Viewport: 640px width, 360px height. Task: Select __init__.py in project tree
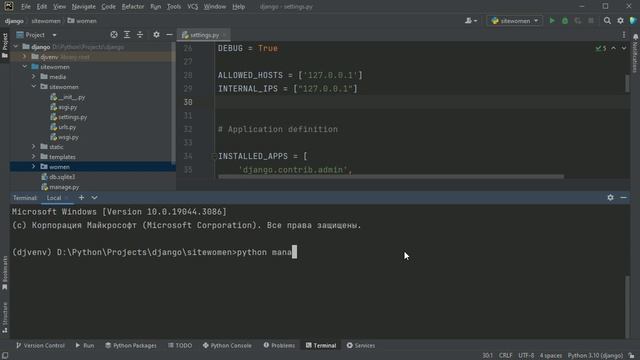point(67,97)
